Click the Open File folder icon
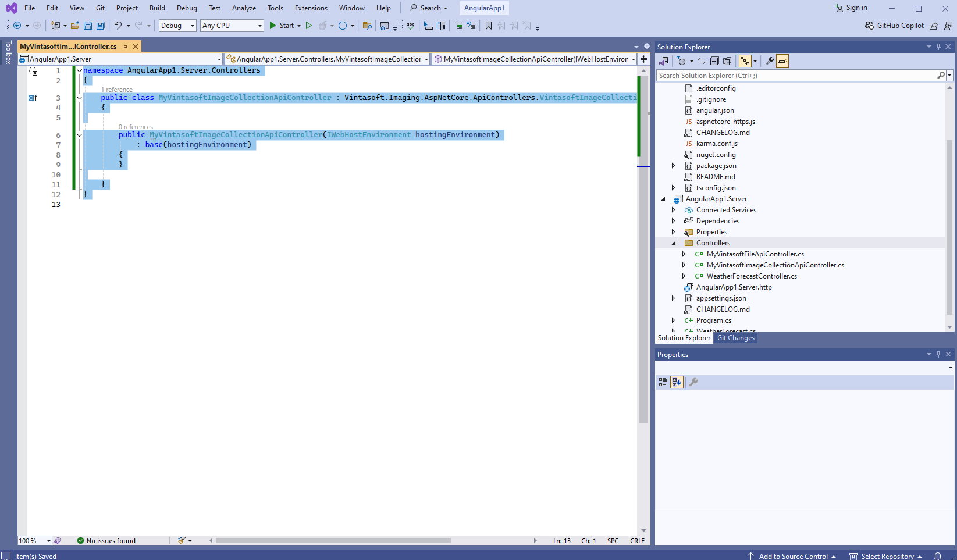 click(74, 26)
